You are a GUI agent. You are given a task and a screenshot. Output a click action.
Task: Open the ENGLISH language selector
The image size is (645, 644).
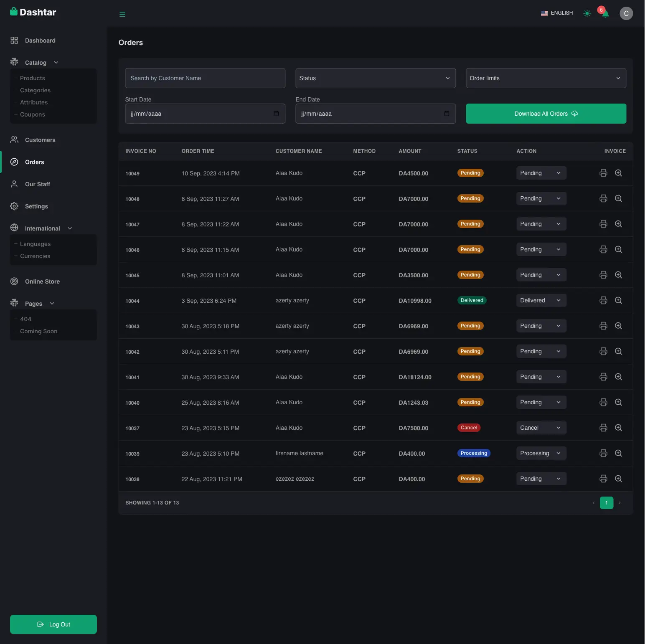557,13
